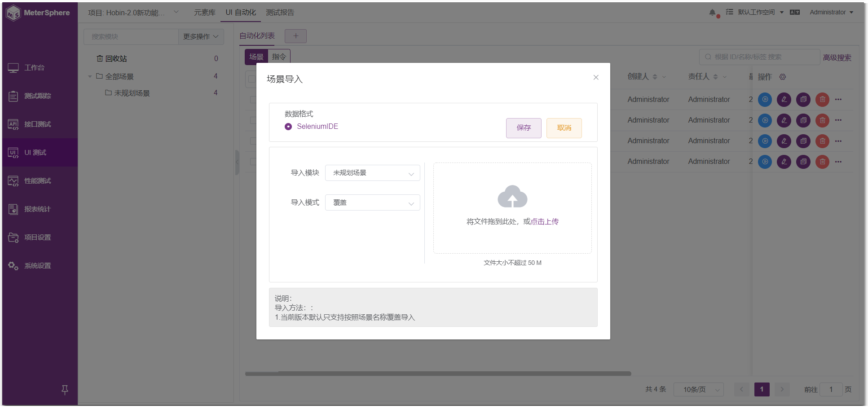Viewport: 868px width, 409px height.
Task: Click the 点击上传 upload link
Action: click(x=545, y=222)
